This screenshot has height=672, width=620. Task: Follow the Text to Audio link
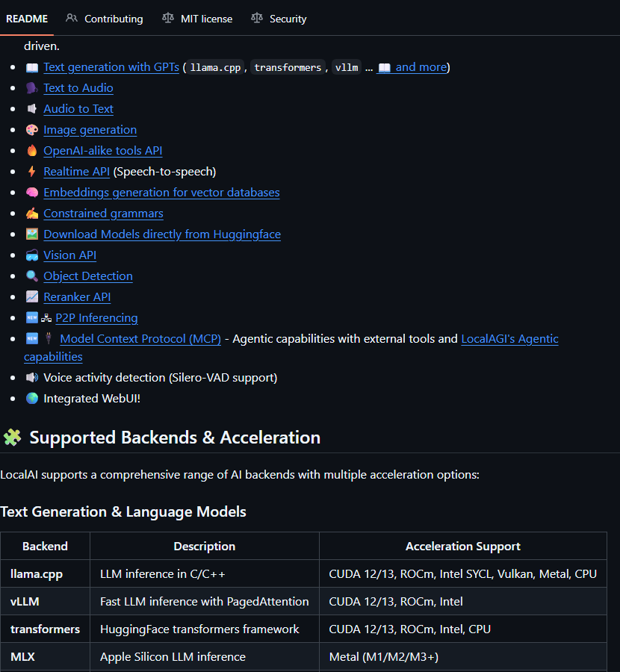[78, 88]
